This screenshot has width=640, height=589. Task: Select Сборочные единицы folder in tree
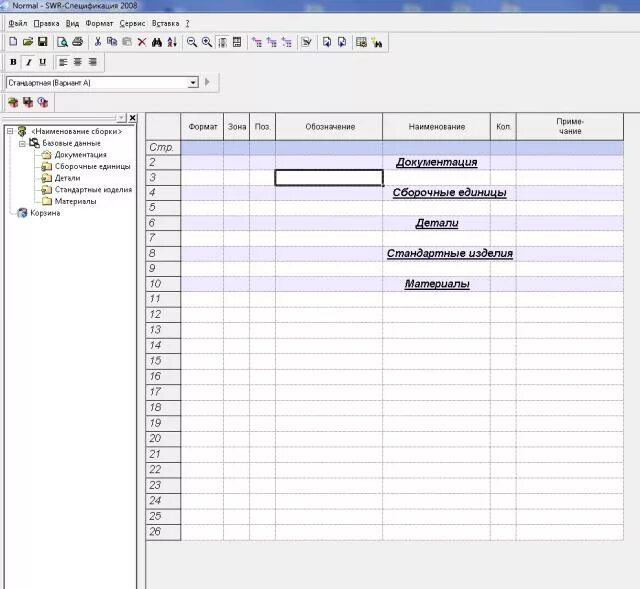tap(92, 167)
